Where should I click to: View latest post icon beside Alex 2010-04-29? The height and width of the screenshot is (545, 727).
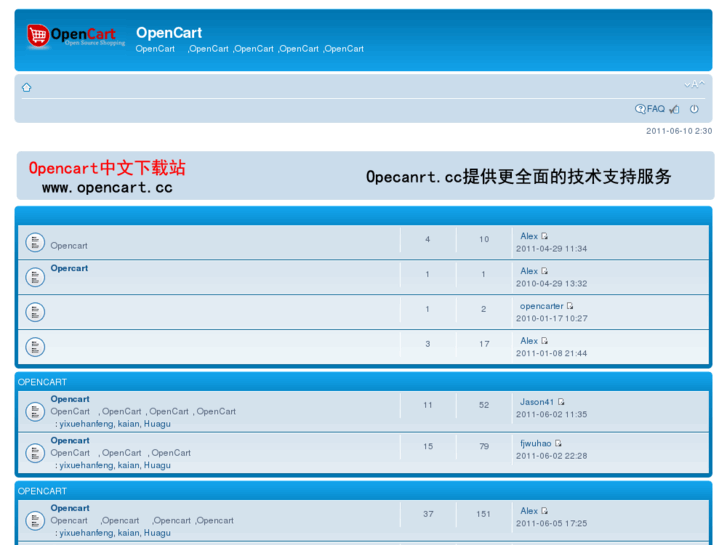click(x=545, y=271)
